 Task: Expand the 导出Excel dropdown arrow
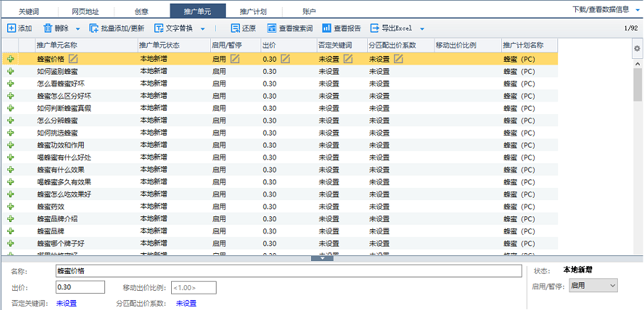(x=422, y=29)
